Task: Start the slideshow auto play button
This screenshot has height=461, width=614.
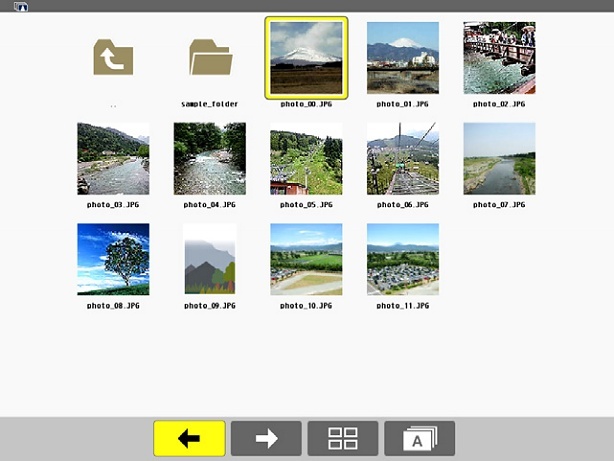Action: tap(420, 438)
